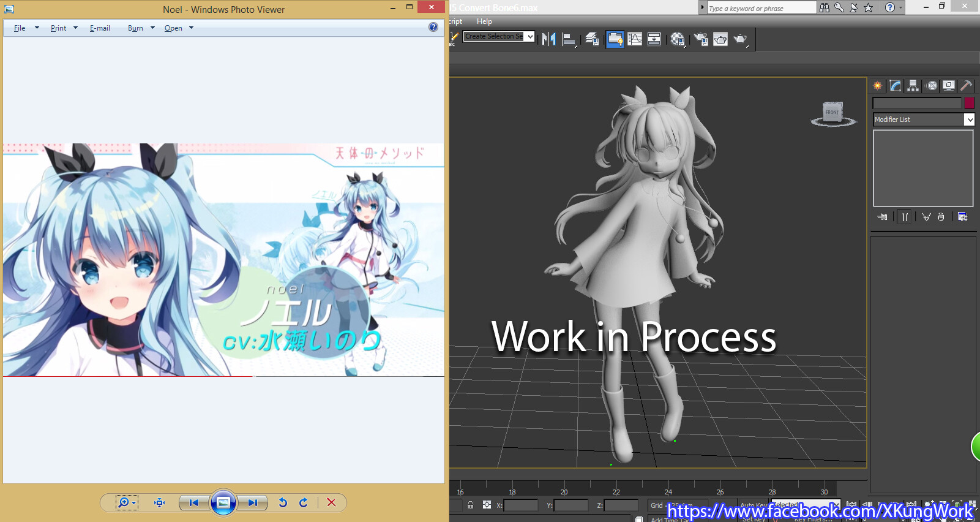980x522 pixels.
Task: Click the binoculars search icon
Action: click(825, 7)
